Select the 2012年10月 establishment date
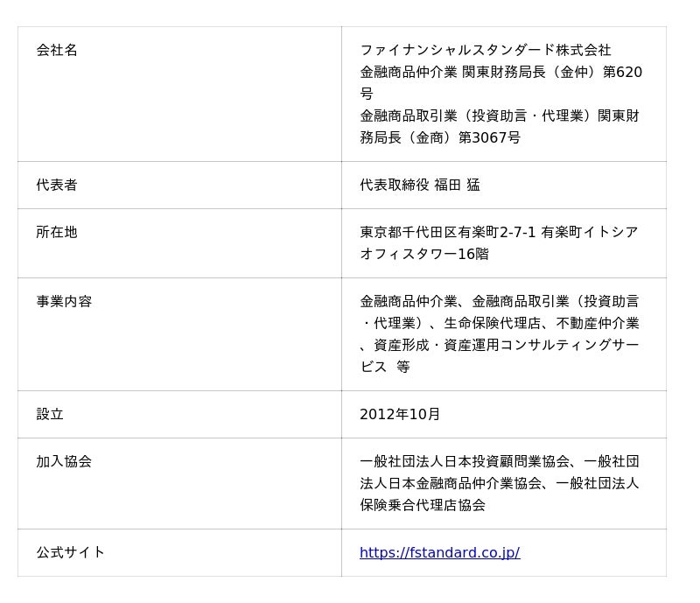Screen dimensions: 700x603 tap(400, 415)
